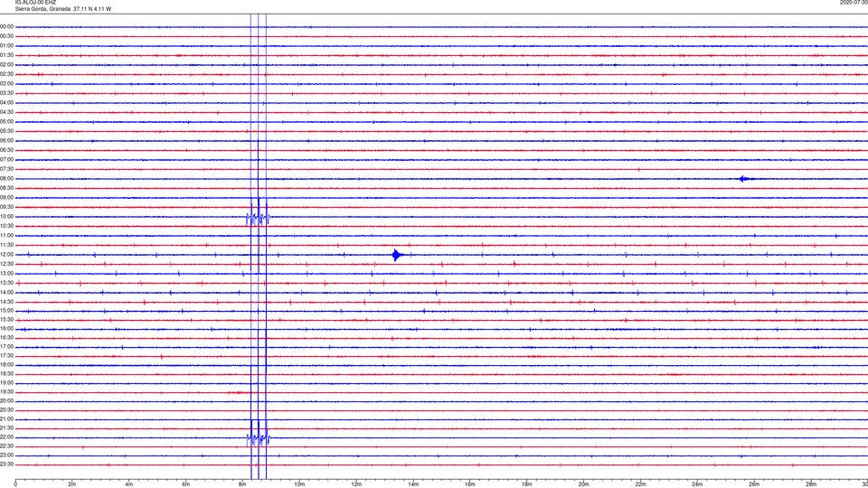
Task: Select the 12:00 trace time label
Action: point(6,255)
